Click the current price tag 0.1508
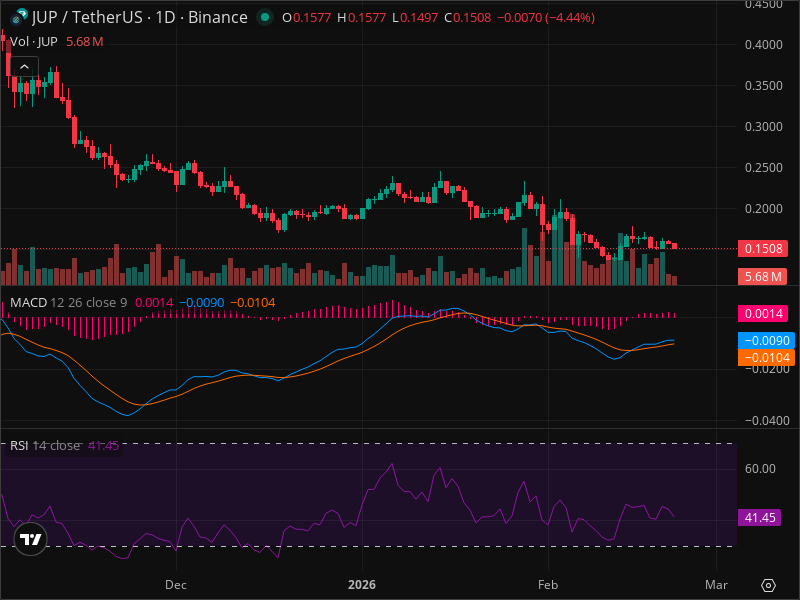 (x=763, y=248)
